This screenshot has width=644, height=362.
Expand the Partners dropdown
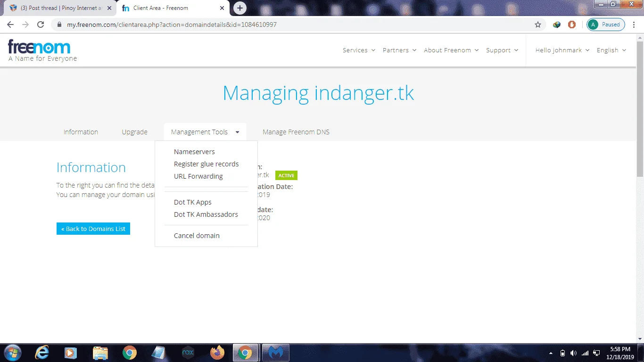tap(399, 50)
